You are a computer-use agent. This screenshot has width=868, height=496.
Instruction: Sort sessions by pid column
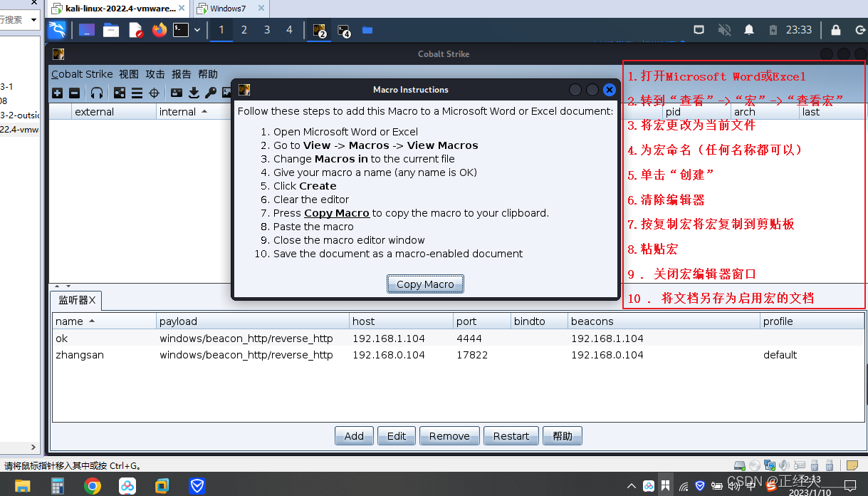696,112
